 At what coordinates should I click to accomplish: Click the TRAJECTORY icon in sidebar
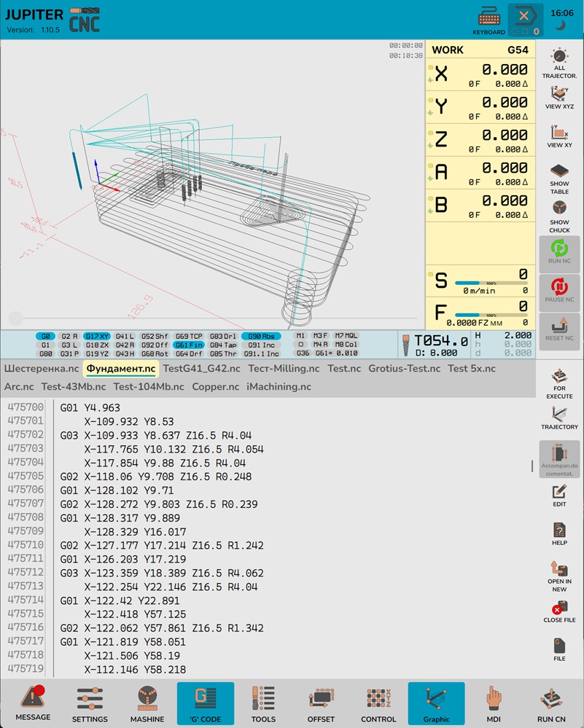coord(559,418)
